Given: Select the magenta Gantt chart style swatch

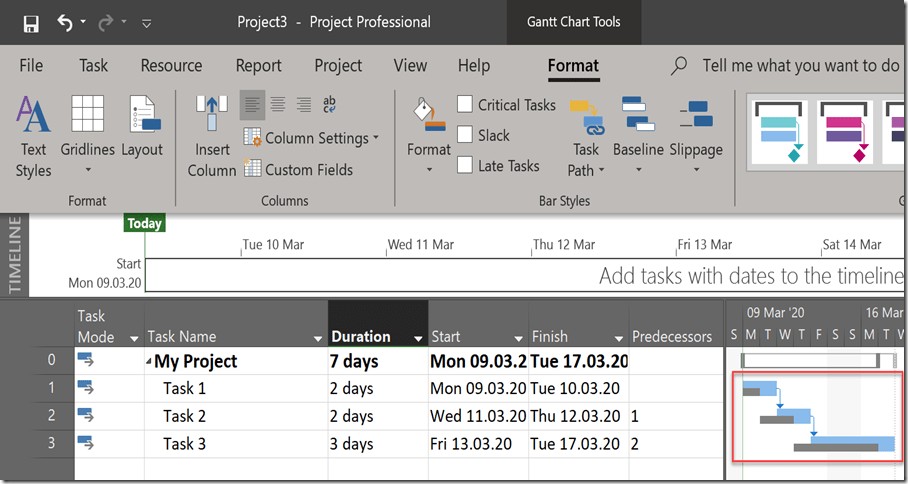Looking at the screenshot, I should tap(845, 132).
